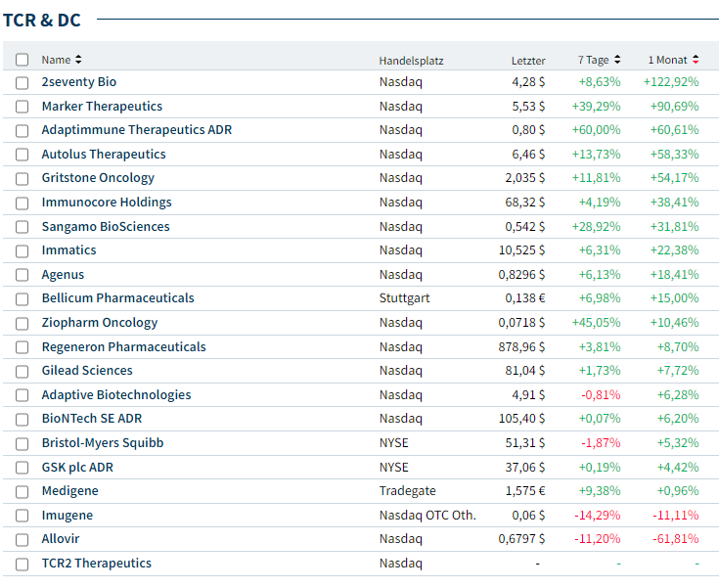Open the Marker Therapeutics stock link

coord(102,106)
